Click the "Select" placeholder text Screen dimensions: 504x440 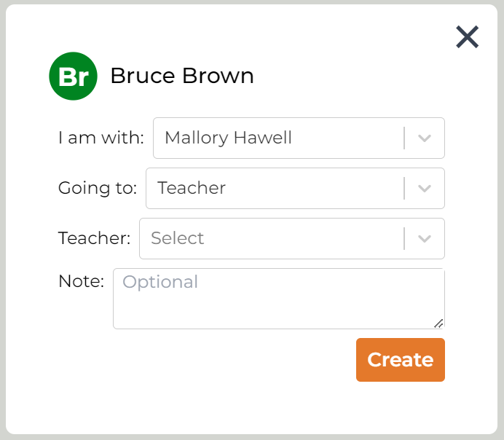[177, 238]
